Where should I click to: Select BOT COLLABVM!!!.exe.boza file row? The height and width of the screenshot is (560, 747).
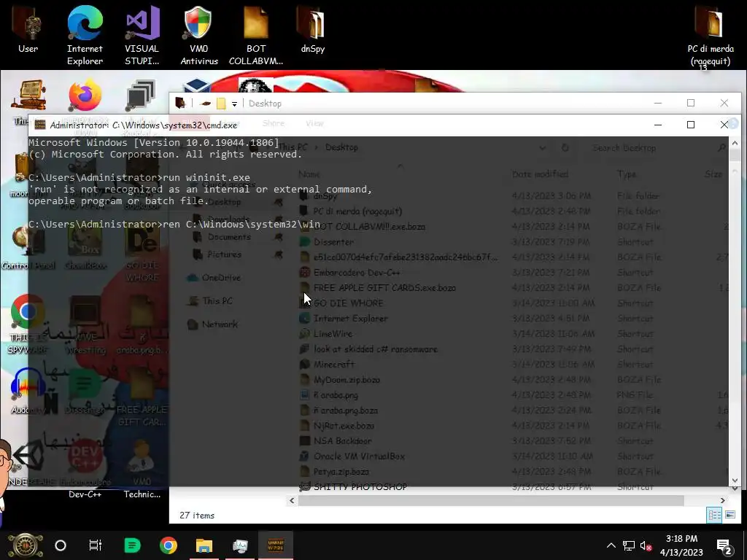pyautogui.click(x=512, y=227)
